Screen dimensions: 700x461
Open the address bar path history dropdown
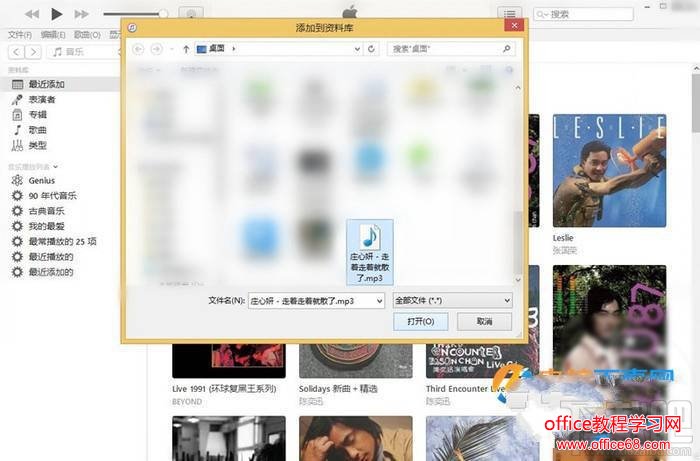357,49
